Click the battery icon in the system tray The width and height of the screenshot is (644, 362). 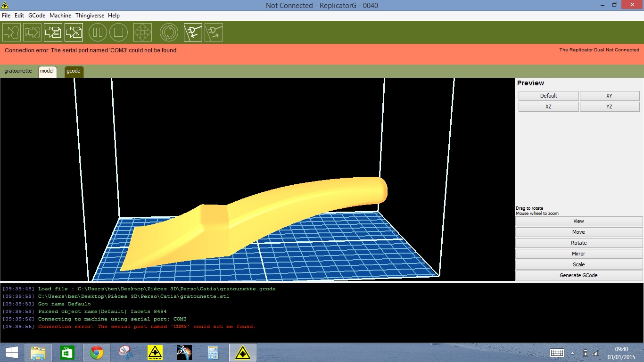pyautogui.click(x=585, y=353)
